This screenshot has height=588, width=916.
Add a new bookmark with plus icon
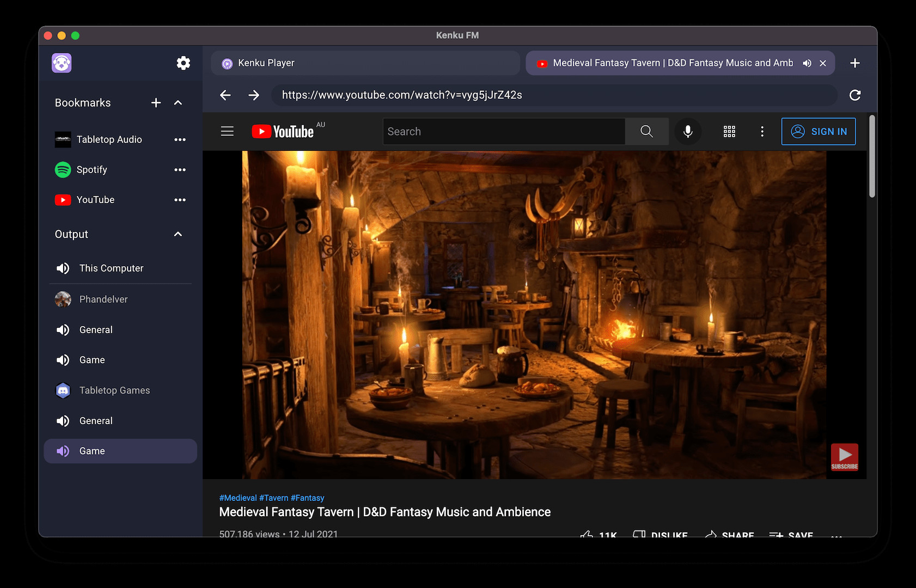click(x=156, y=103)
